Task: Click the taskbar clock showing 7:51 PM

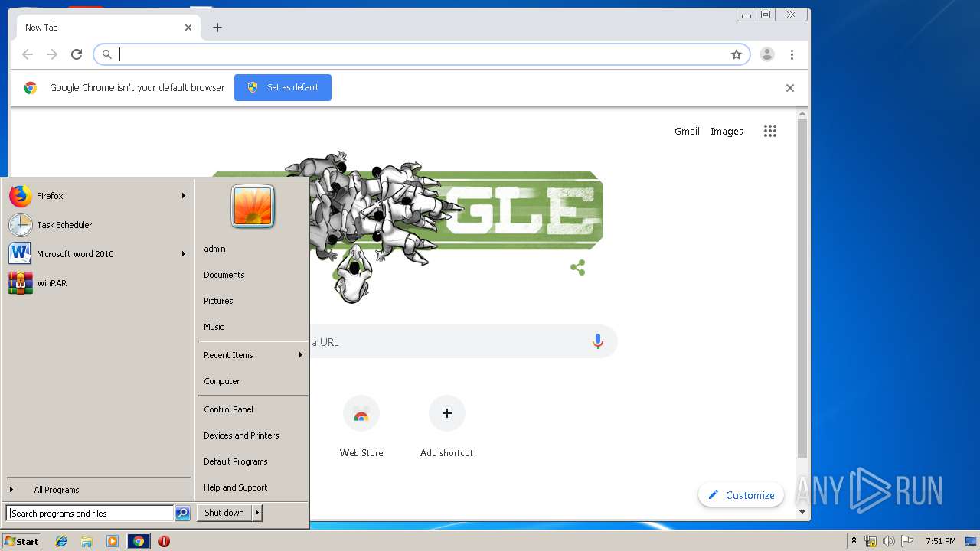Action: tap(940, 541)
